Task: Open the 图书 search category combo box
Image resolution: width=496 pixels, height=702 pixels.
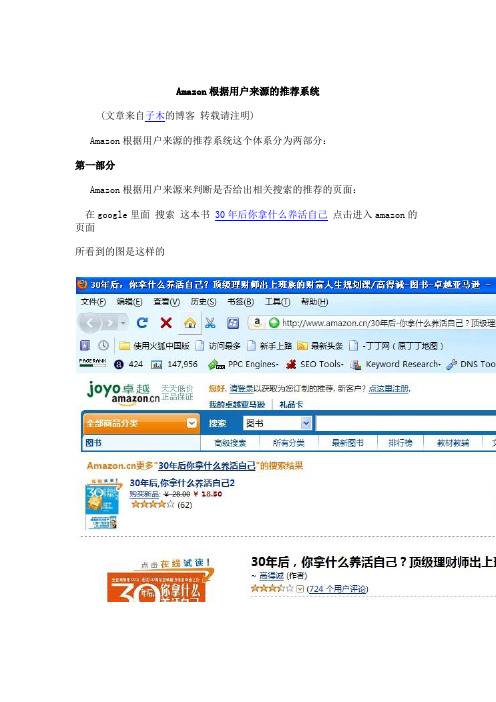Action: click(x=277, y=423)
